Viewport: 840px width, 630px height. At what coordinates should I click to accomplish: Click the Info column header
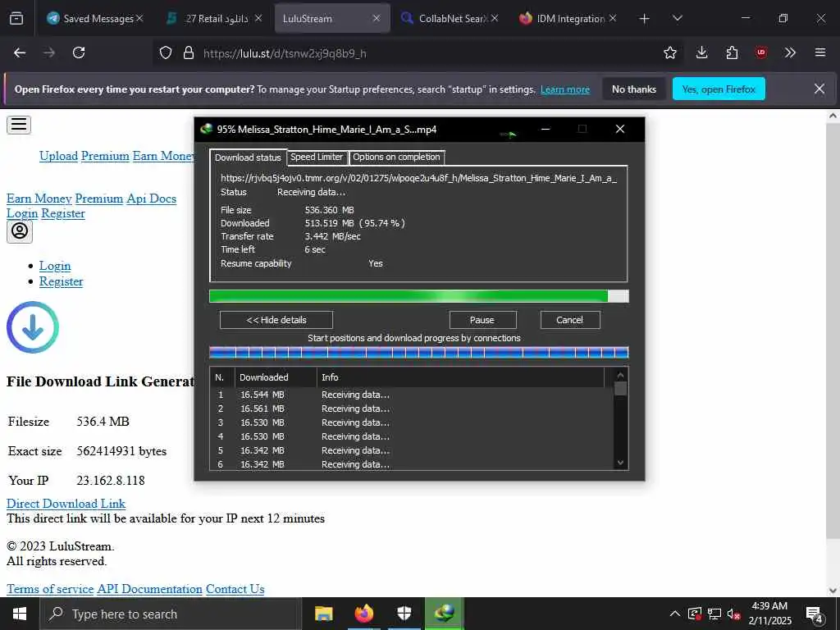(x=461, y=377)
